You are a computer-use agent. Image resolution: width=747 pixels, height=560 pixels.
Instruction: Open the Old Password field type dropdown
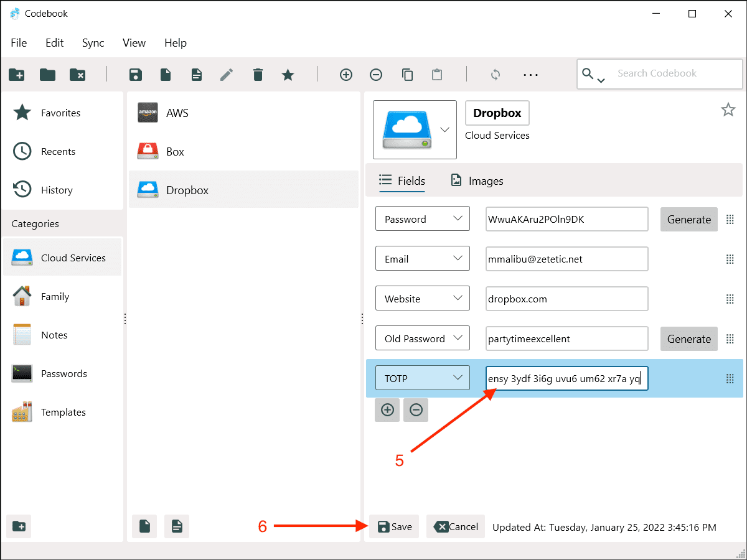pos(423,338)
